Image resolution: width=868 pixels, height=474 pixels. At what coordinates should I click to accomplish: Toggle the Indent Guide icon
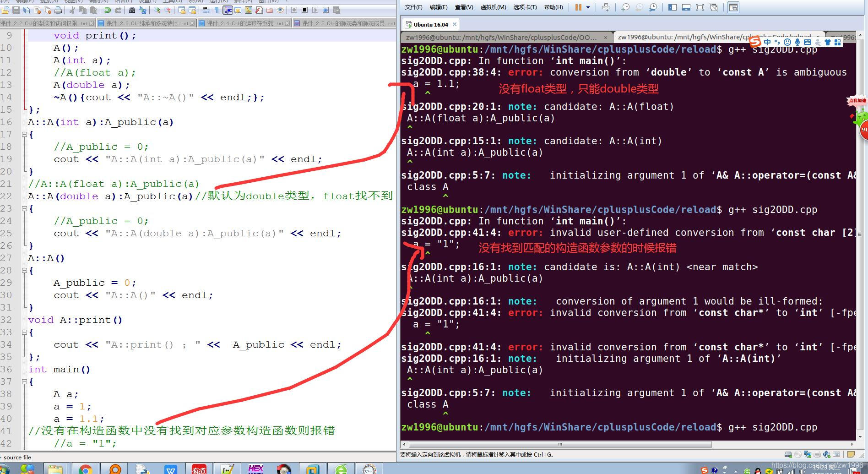(228, 10)
